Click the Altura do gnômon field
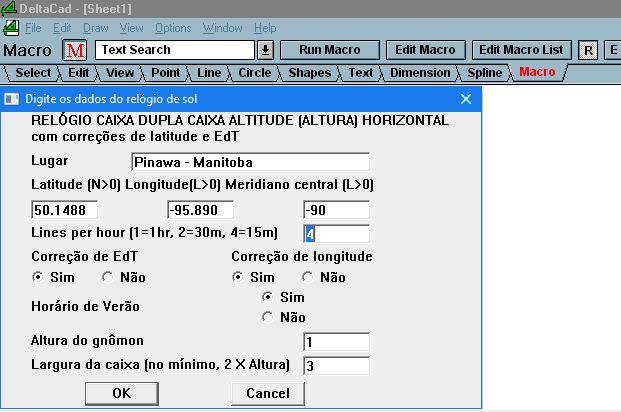Viewport: 621px width, 412px height. pos(336,342)
